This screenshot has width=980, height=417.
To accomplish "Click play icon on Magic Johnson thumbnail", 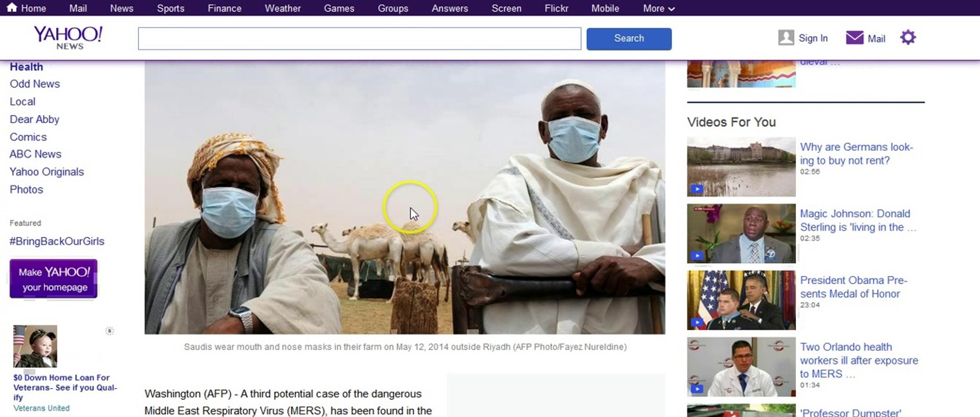I will [x=697, y=255].
